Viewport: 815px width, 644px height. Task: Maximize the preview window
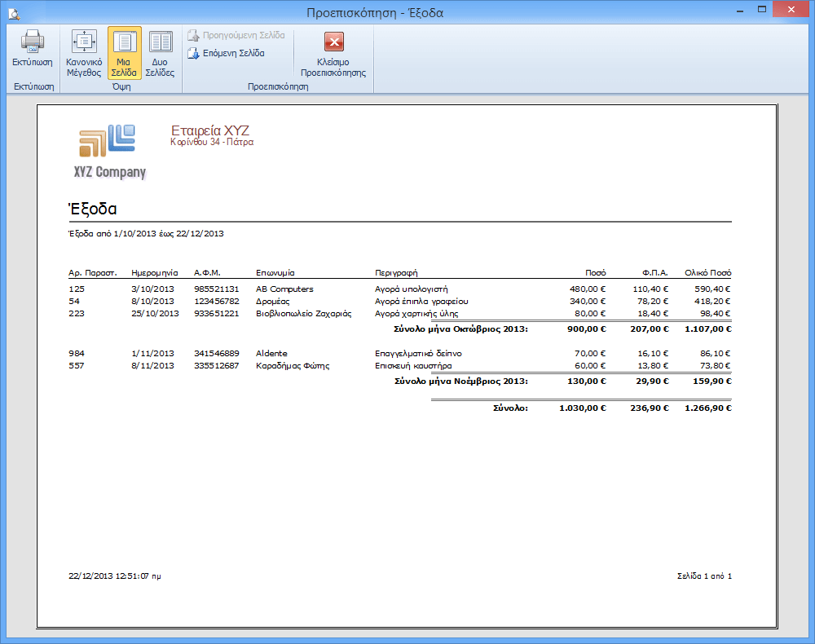point(760,11)
